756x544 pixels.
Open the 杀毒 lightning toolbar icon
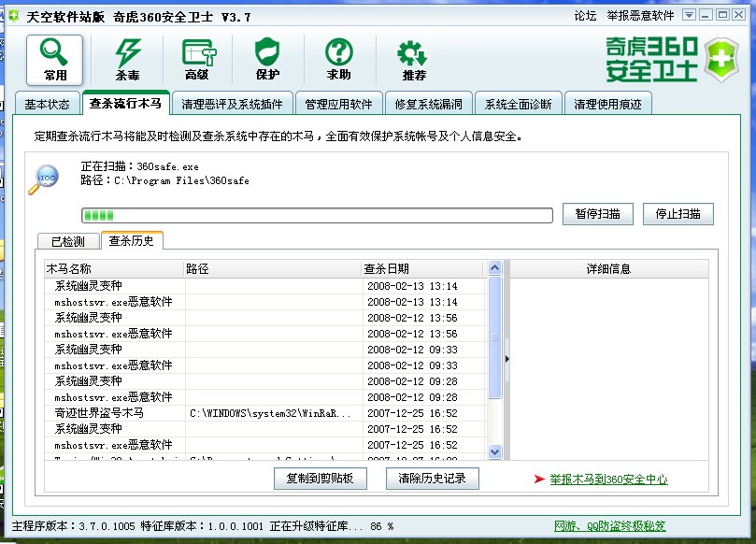point(127,60)
